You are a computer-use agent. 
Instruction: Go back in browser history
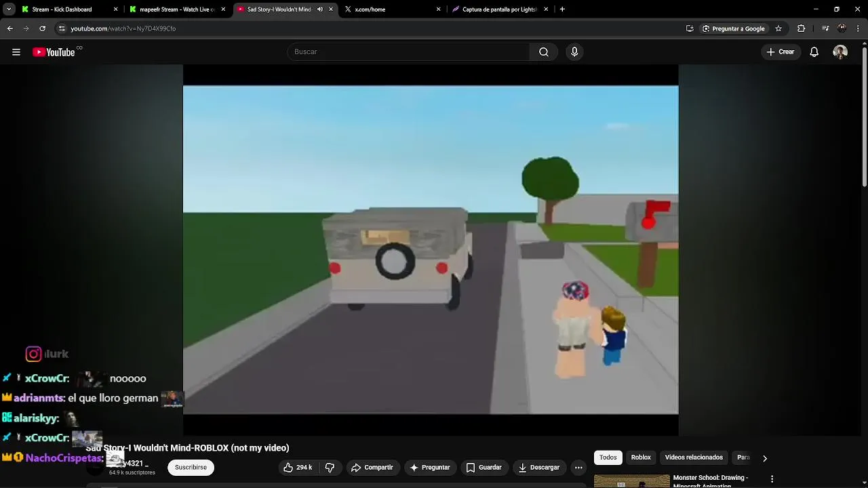pyautogui.click(x=9, y=28)
